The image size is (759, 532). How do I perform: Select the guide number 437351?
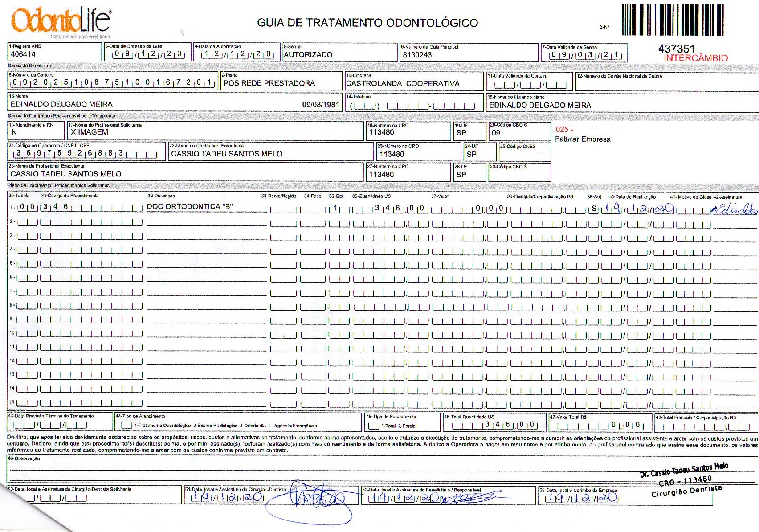(x=676, y=49)
